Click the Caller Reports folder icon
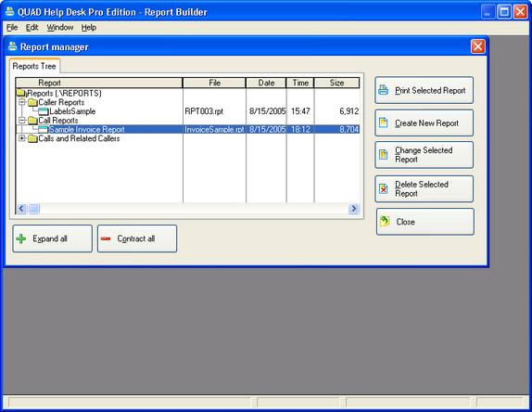Image resolution: width=532 pixels, height=412 pixels. coord(32,102)
